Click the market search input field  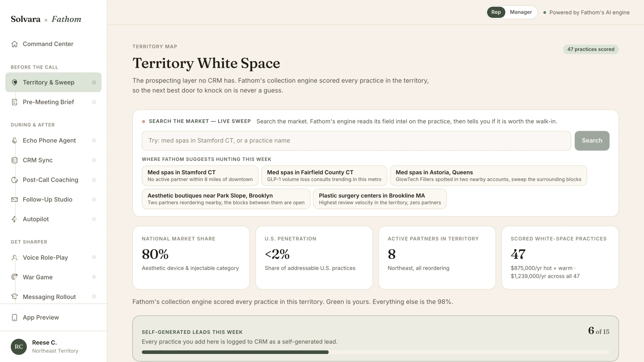(356, 141)
